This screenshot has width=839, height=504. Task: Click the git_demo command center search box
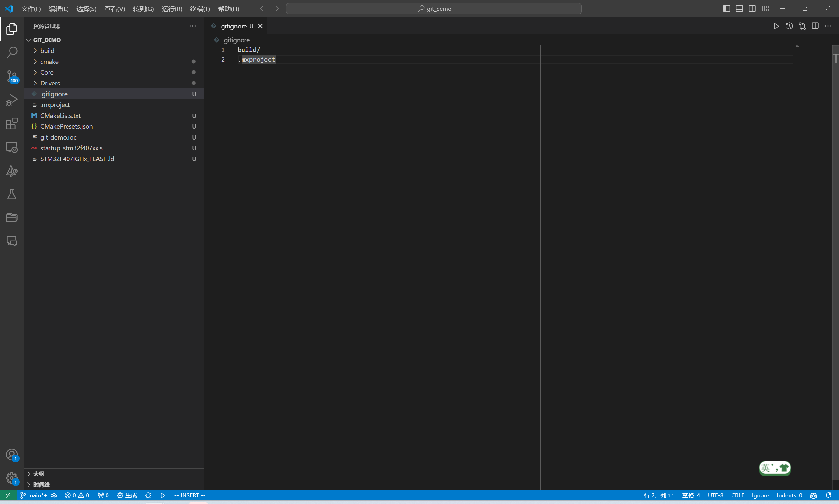point(434,9)
